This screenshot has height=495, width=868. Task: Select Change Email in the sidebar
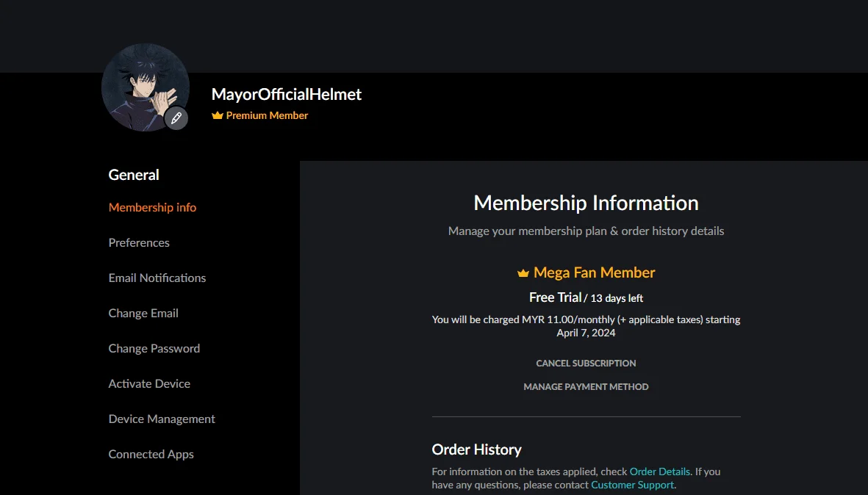click(x=143, y=314)
